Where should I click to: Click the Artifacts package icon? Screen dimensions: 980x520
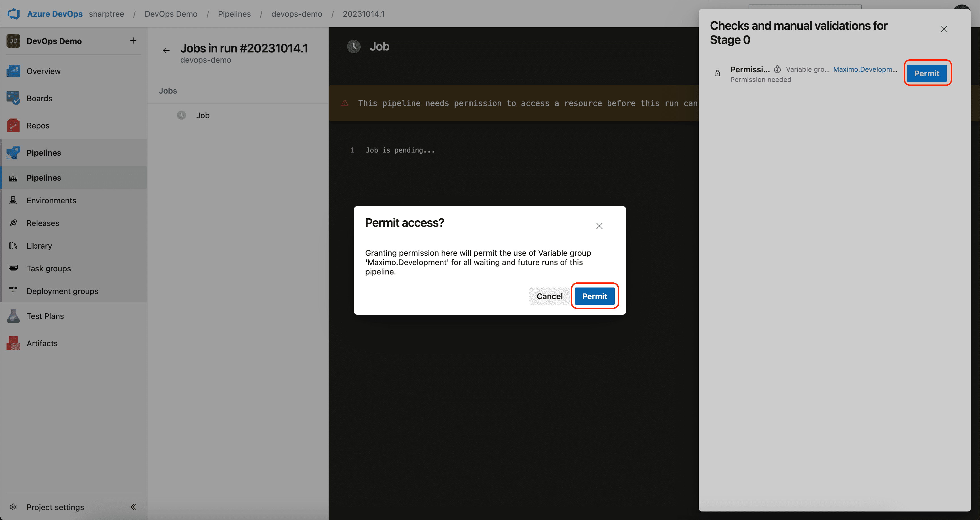click(13, 343)
